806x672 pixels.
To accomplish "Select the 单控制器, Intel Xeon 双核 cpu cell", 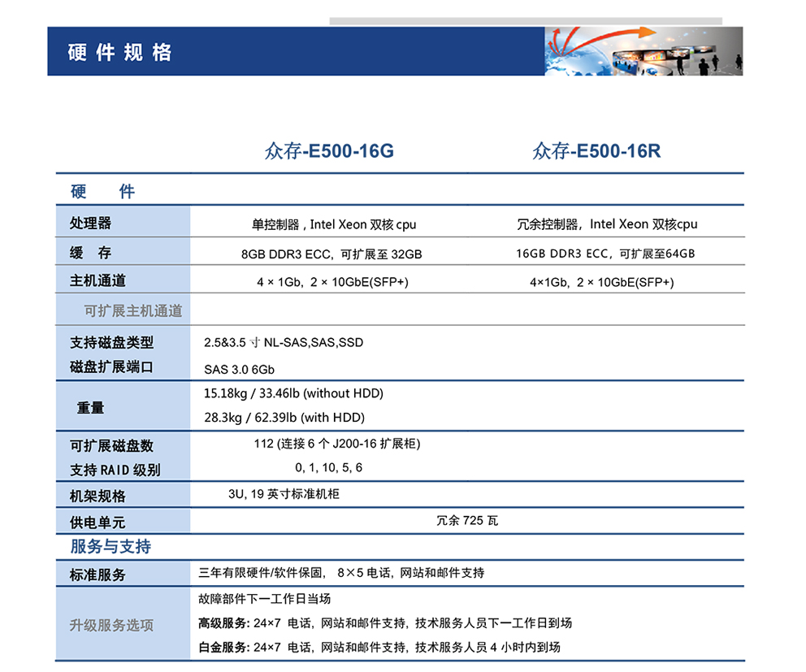I will click(x=334, y=224).
